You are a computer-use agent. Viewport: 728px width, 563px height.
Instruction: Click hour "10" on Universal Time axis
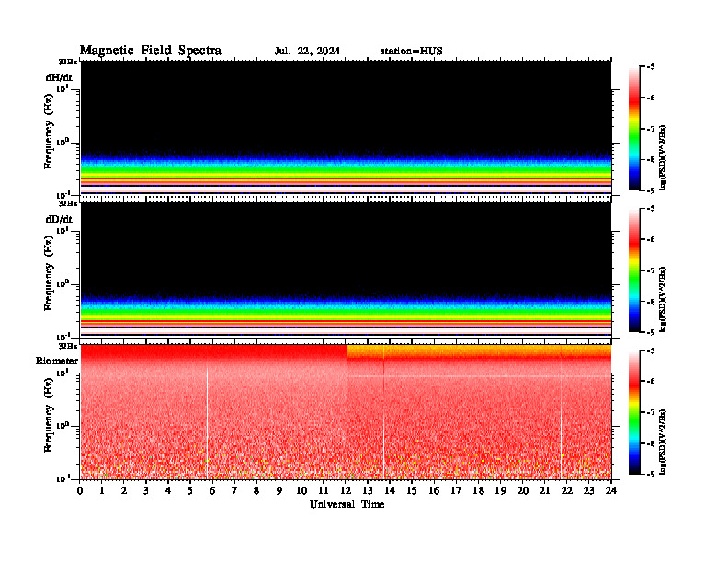(301, 490)
